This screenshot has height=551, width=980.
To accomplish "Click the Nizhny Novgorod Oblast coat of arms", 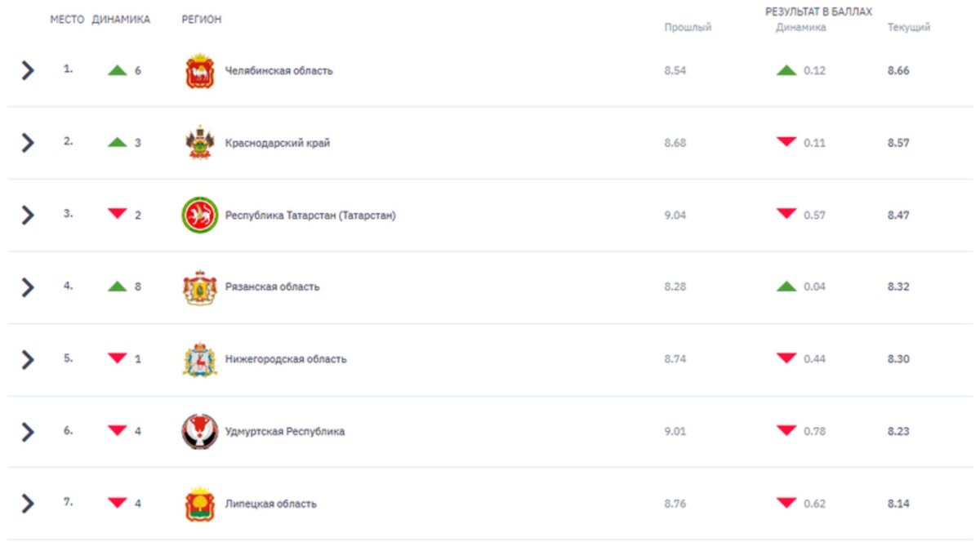I will (x=199, y=359).
